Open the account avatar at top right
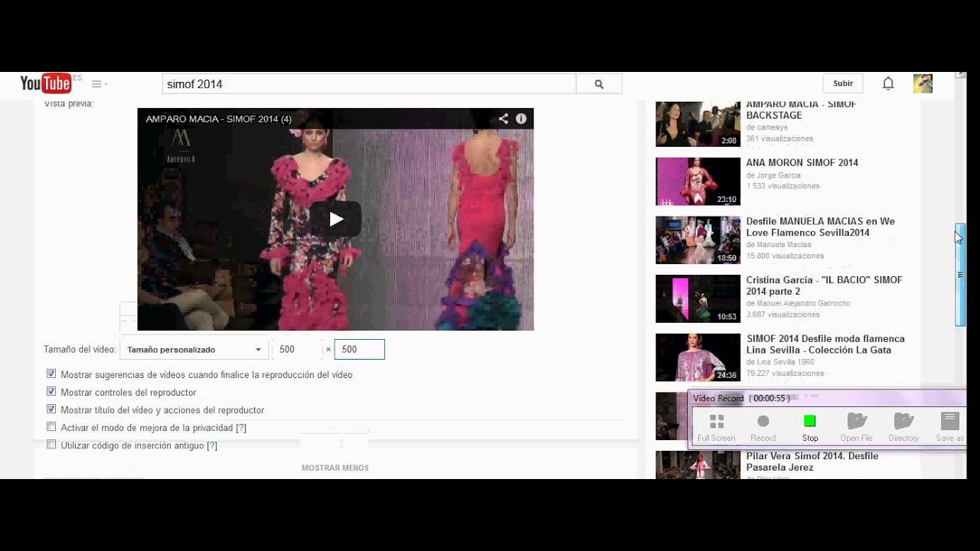980x551 pixels. [x=923, y=83]
